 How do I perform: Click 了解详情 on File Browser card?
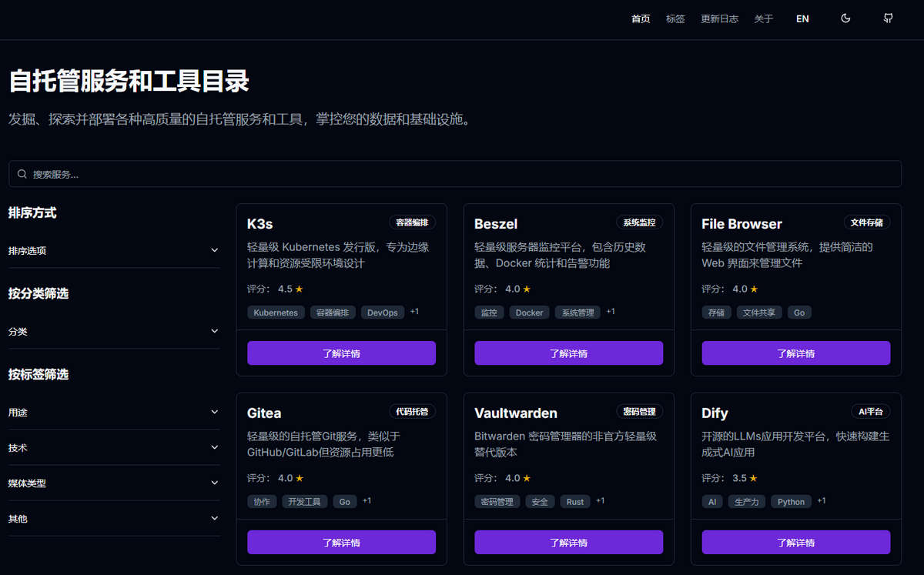(x=795, y=353)
